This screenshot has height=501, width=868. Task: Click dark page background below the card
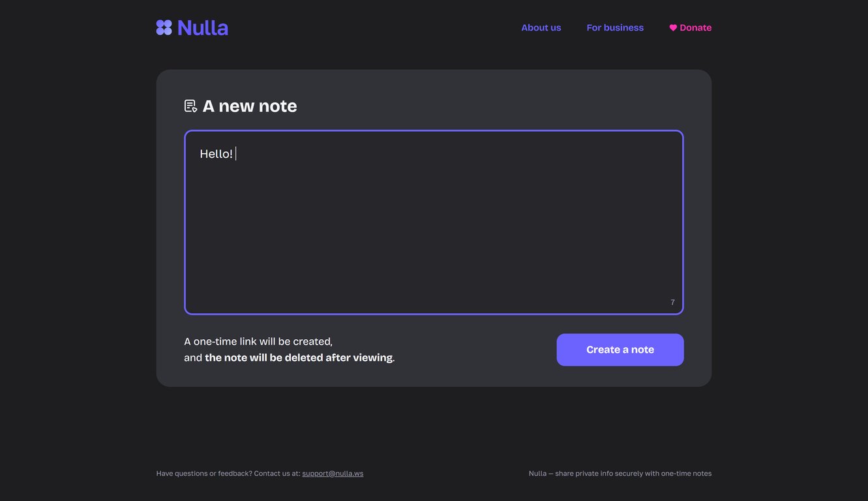434,424
